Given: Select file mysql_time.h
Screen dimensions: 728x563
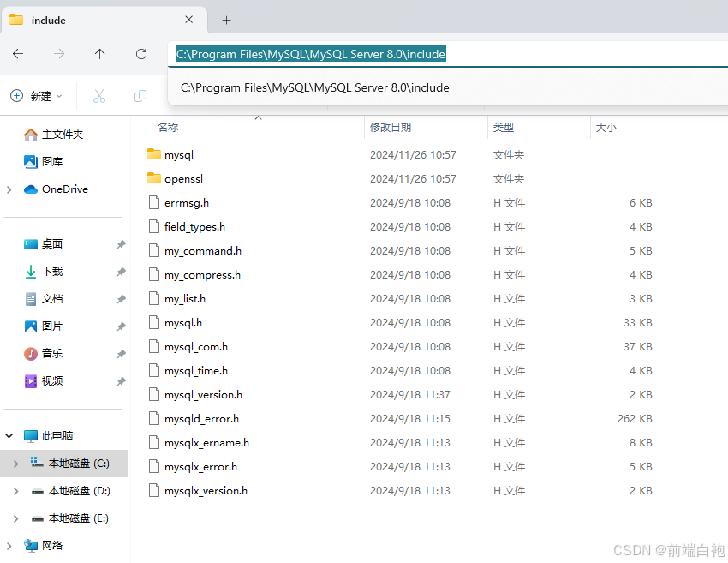Looking at the screenshot, I should [188, 371].
